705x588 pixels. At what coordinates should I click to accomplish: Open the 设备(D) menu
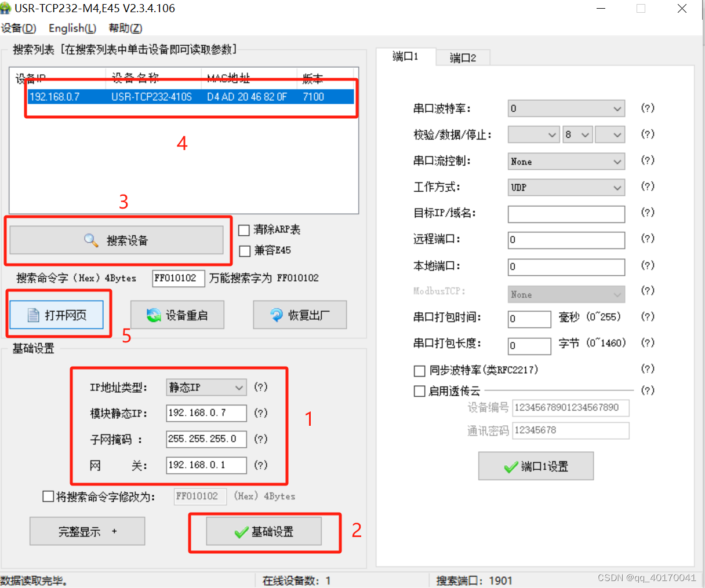[19, 28]
